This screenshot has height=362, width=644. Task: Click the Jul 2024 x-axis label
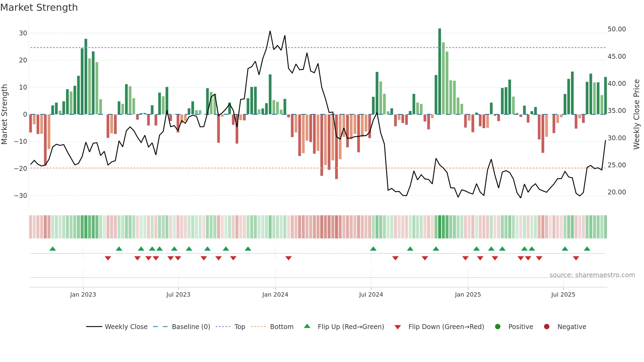click(371, 295)
